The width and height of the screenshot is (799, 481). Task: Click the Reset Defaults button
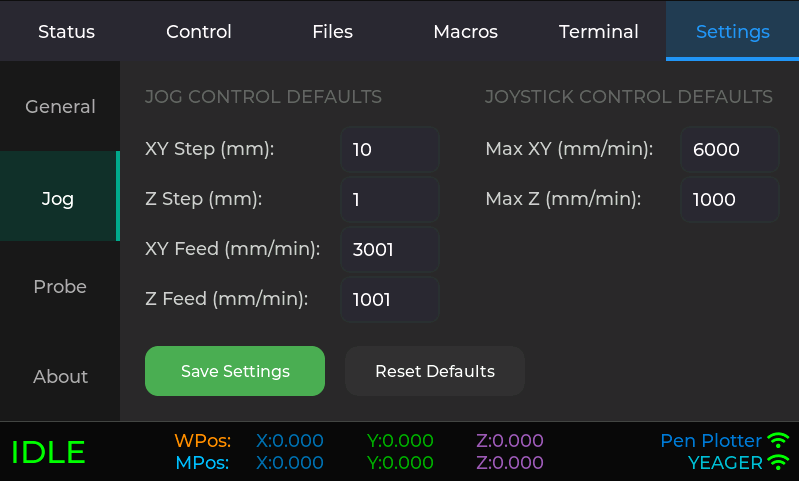(434, 372)
